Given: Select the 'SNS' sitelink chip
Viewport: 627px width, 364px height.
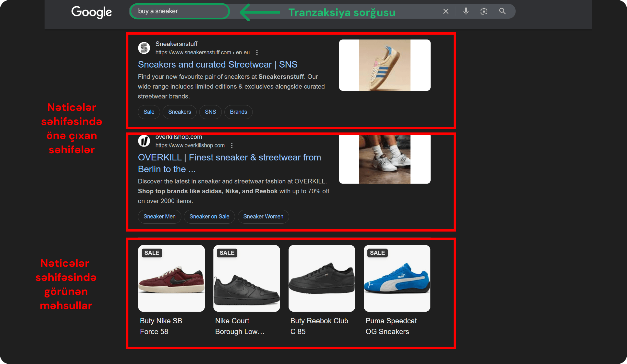Looking at the screenshot, I should tap(210, 112).
